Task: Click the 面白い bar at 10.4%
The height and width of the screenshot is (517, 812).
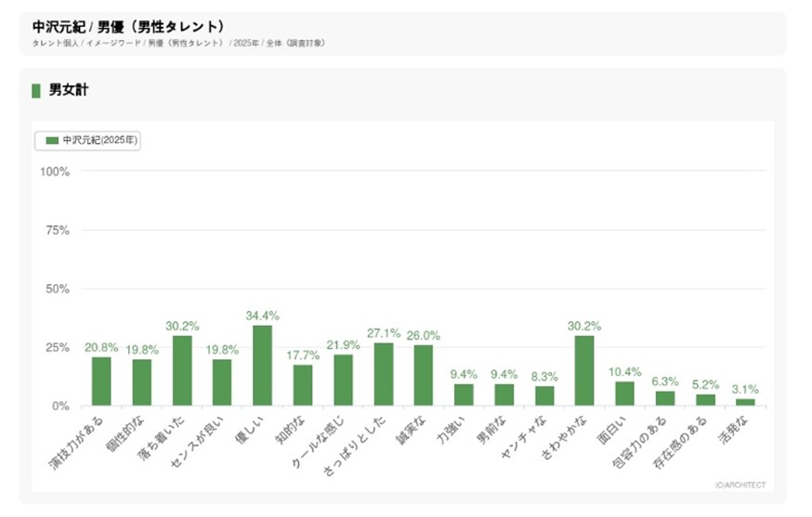Action: click(x=625, y=394)
